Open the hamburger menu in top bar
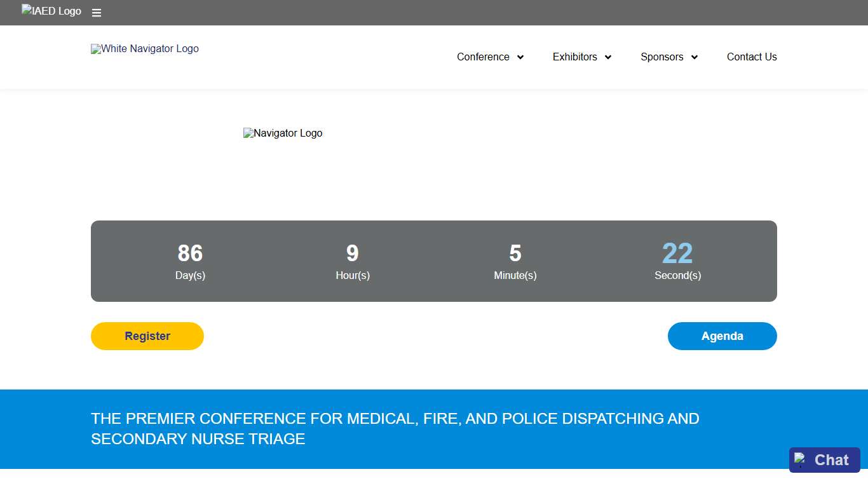868x488 pixels. tap(97, 13)
